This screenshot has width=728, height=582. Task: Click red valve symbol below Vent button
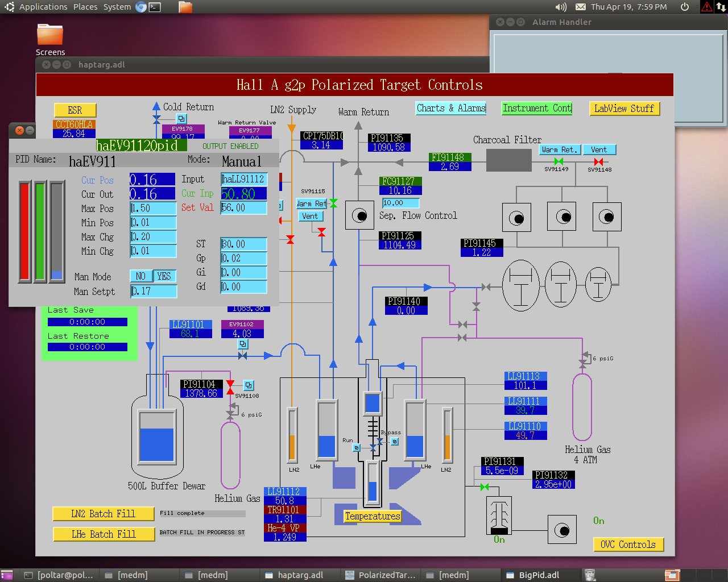click(x=322, y=231)
